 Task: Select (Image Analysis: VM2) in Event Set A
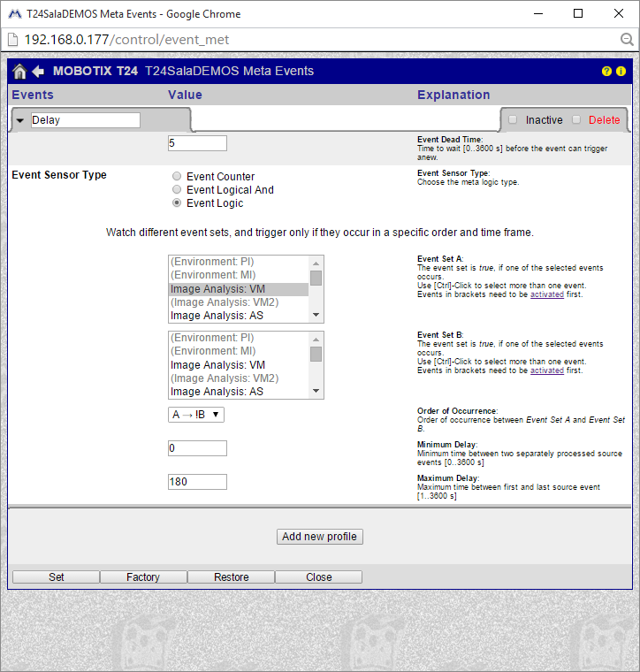pyautogui.click(x=239, y=302)
